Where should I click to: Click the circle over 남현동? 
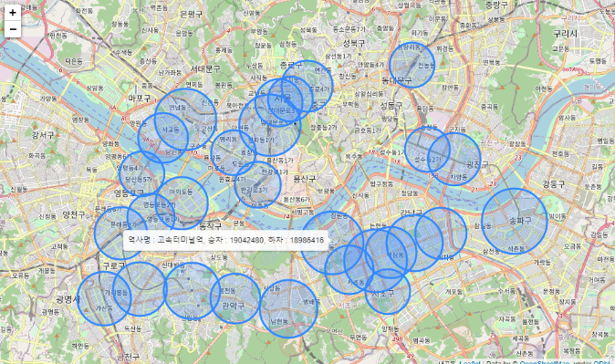pyautogui.click(x=288, y=308)
